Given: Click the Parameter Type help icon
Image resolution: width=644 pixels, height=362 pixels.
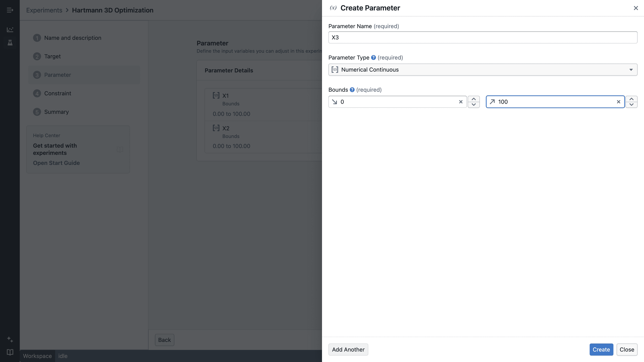Looking at the screenshot, I should [373, 58].
